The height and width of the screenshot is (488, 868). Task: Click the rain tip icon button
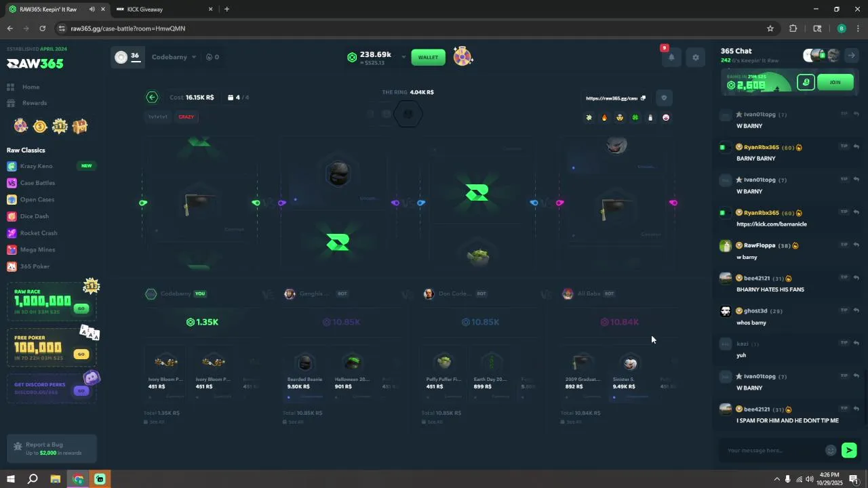coord(806,83)
